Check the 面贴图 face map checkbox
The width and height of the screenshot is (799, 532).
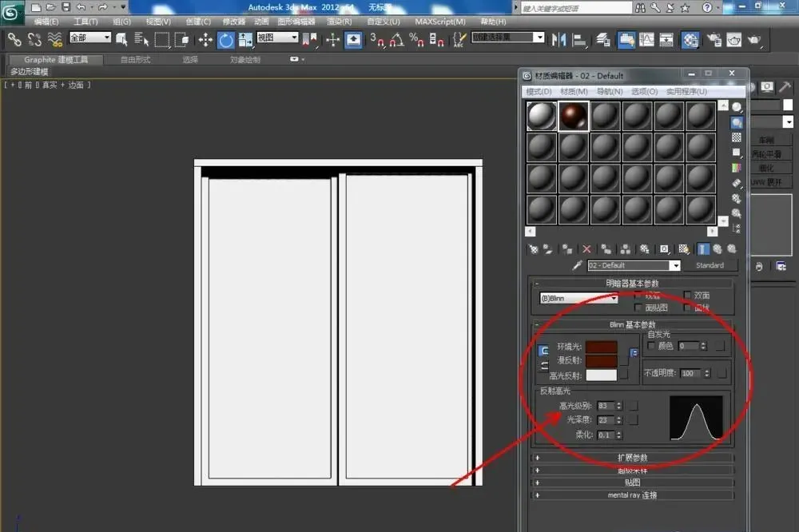[638, 308]
